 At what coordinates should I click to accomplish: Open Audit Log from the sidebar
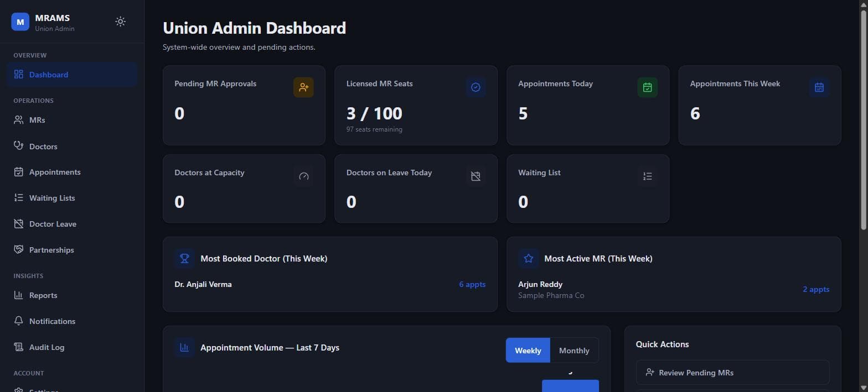point(72,347)
